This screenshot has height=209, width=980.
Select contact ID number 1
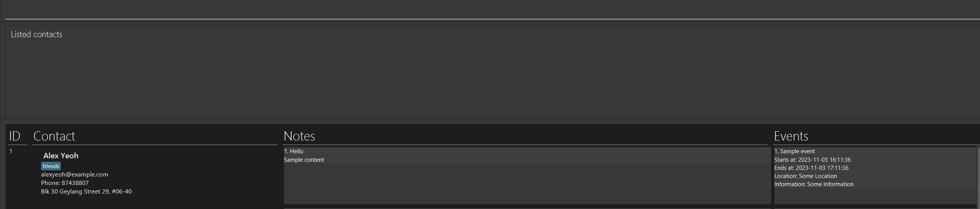11,151
